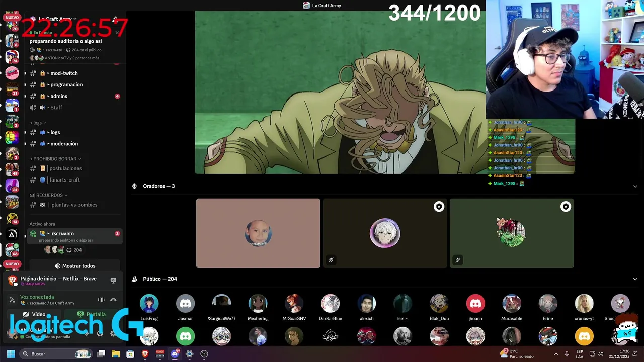Viewport: 644px width, 362px height.
Task: Select the red-haired speaker tile
Action: click(512, 233)
